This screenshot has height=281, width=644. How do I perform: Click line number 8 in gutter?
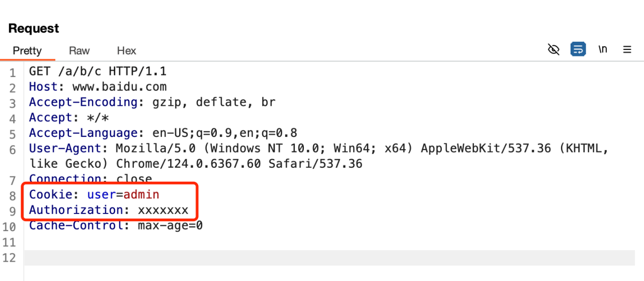[13, 195]
